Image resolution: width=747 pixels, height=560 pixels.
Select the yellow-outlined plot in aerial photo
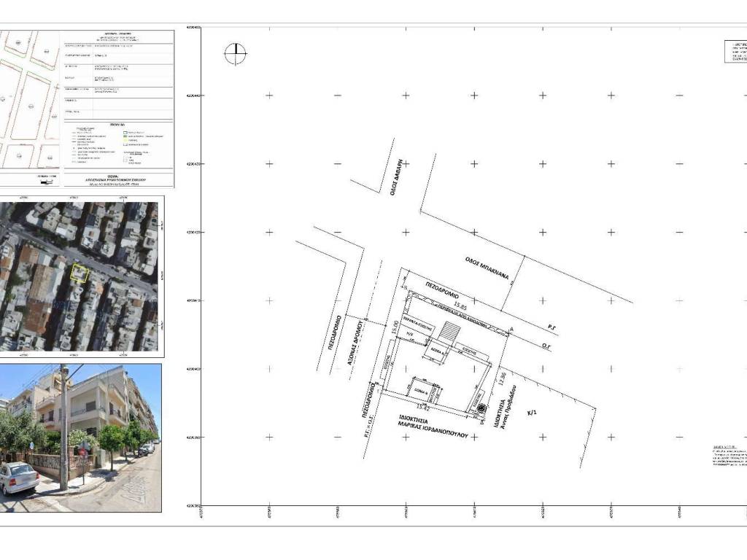click(x=79, y=273)
